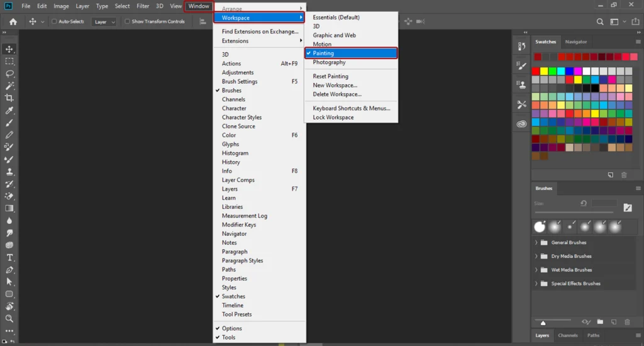
Task: Open the Layer dropdown in options bar
Action: coord(104,22)
